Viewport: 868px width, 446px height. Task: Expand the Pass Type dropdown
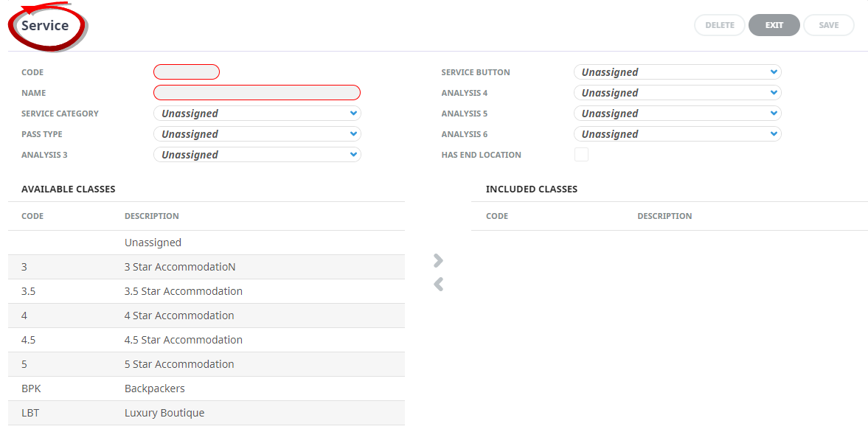click(x=257, y=134)
